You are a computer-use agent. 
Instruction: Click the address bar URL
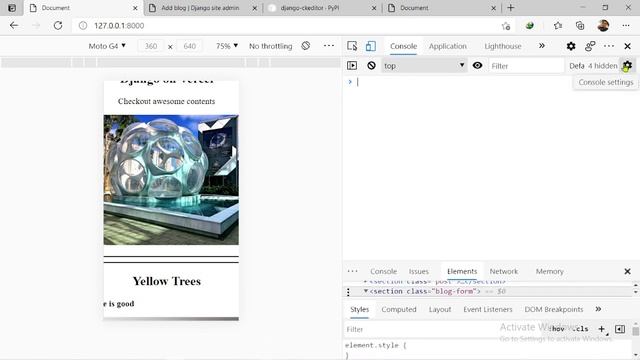[x=119, y=26]
